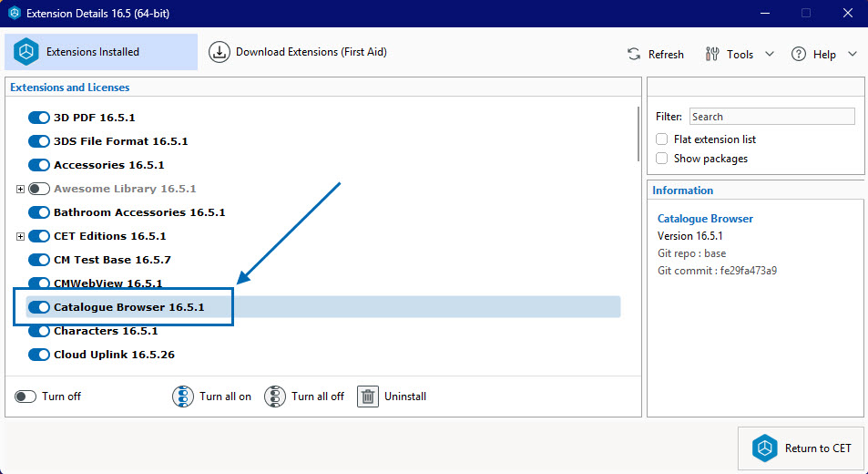Click the Refresh button label
The height and width of the screenshot is (474, 868).
click(666, 55)
